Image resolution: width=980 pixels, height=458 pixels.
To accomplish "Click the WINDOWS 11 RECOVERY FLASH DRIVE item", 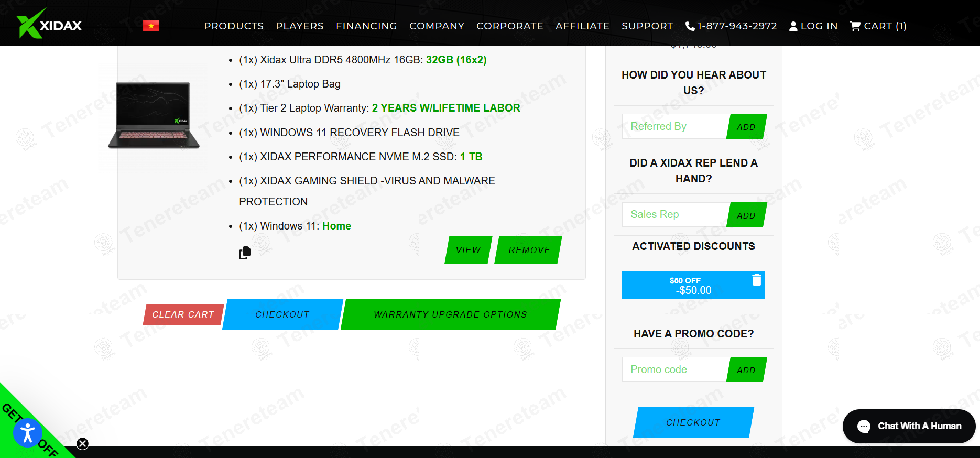I will 349,133.
